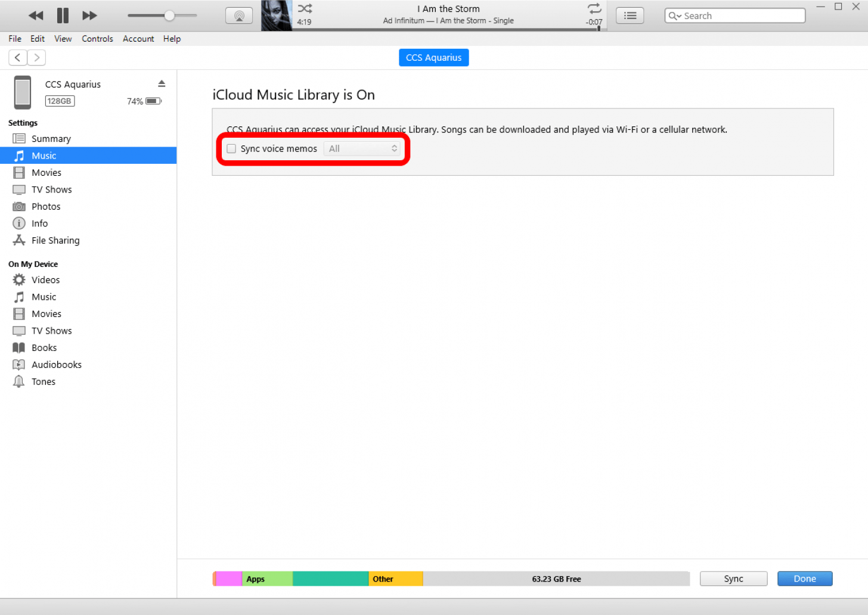This screenshot has height=615, width=868.
Task: Switch to the CCS Aquarius device tab
Action: click(x=433, y=57)
